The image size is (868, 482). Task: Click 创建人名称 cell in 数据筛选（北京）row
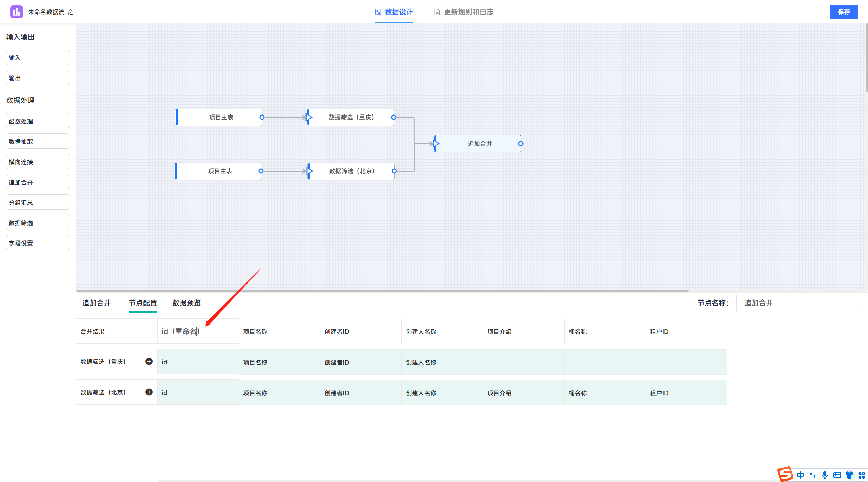[x=442, y=393]
